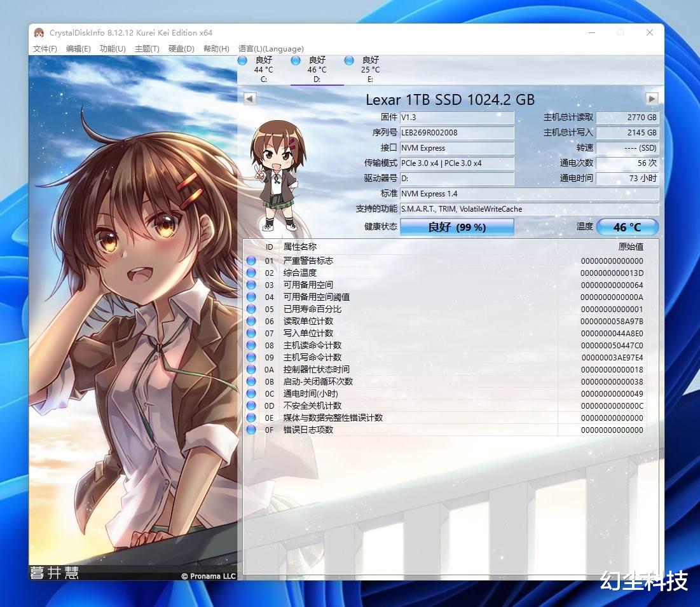
Task: Click status orb for attribute 04 可用备用空间阈值
Action: (251, 297)
